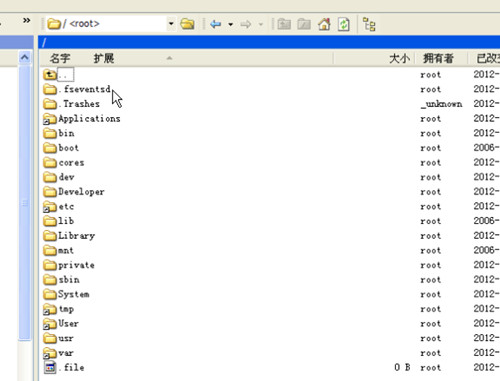This screenshot has width=500, height=381.
Task: Select the bin folder
Action: pos(59,133)
